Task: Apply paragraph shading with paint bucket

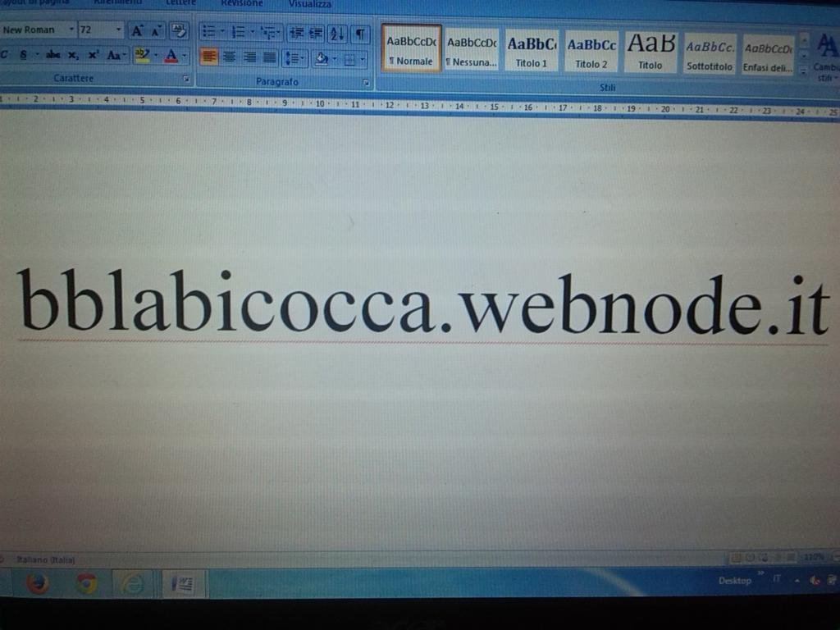Action: click(x=322, y=58)
